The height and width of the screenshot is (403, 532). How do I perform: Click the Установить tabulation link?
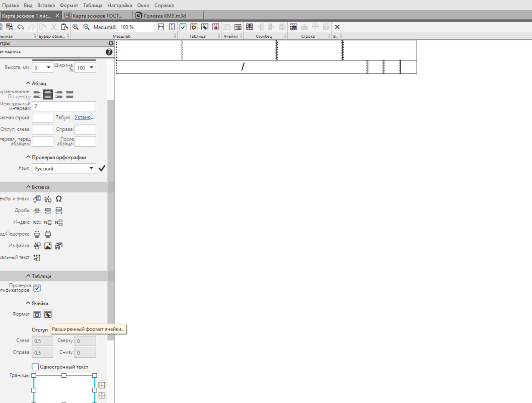85,117
